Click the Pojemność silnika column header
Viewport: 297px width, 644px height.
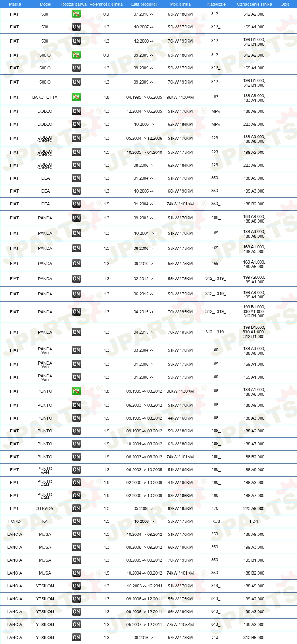[106, 4]
